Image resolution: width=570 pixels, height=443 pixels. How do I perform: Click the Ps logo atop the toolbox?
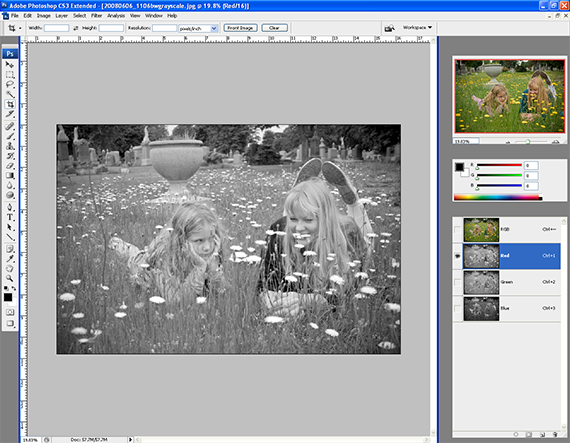(x=10, y=54)
